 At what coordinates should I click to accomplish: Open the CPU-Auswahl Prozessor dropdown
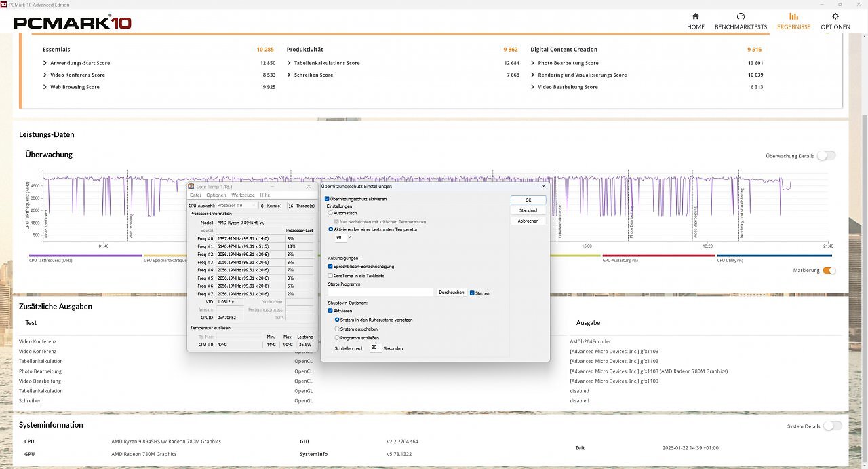tap(237, 205)
